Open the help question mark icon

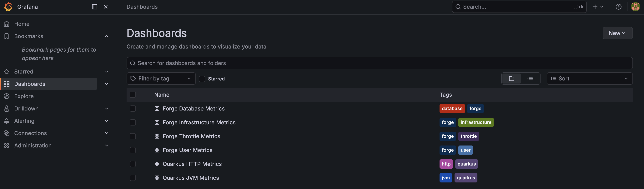[618, 7]
